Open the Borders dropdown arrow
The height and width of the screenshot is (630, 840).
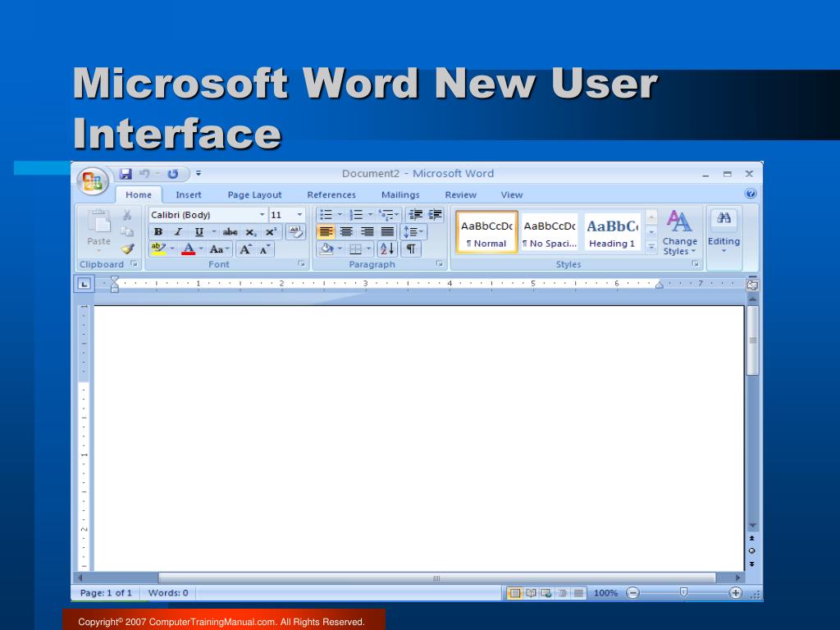[x=368, y=249]
